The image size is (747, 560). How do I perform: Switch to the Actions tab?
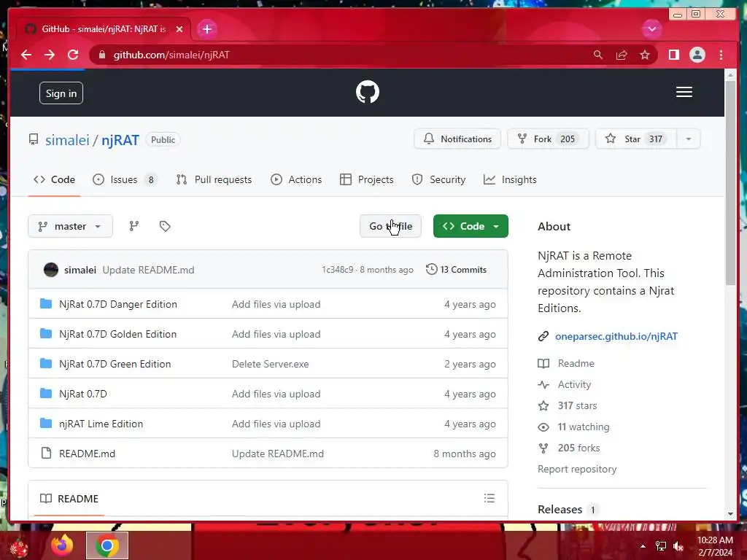(x=296, y=179)
